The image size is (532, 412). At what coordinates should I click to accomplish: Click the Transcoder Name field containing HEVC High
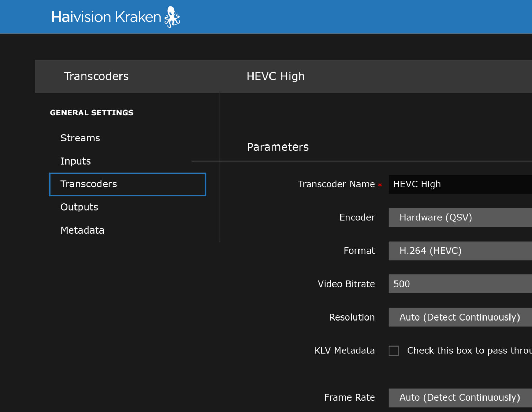click(450, 184)
